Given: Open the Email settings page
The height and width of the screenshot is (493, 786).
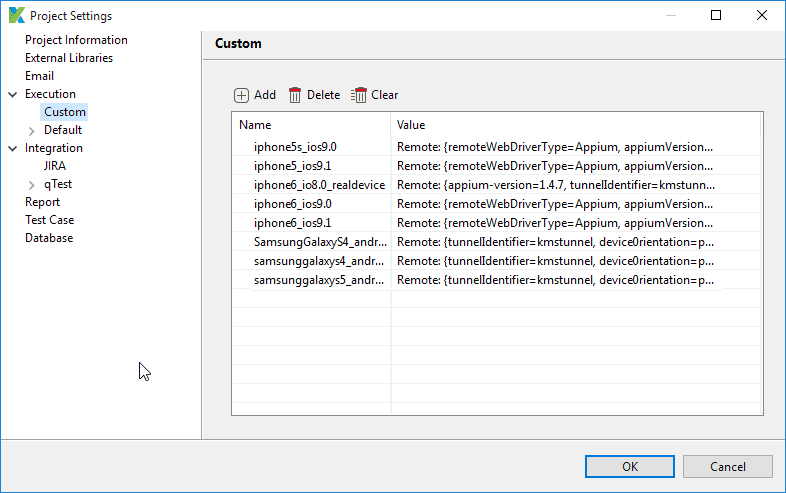Looking at the screenshot, I should pyautogui.click(x=40, y=76).
